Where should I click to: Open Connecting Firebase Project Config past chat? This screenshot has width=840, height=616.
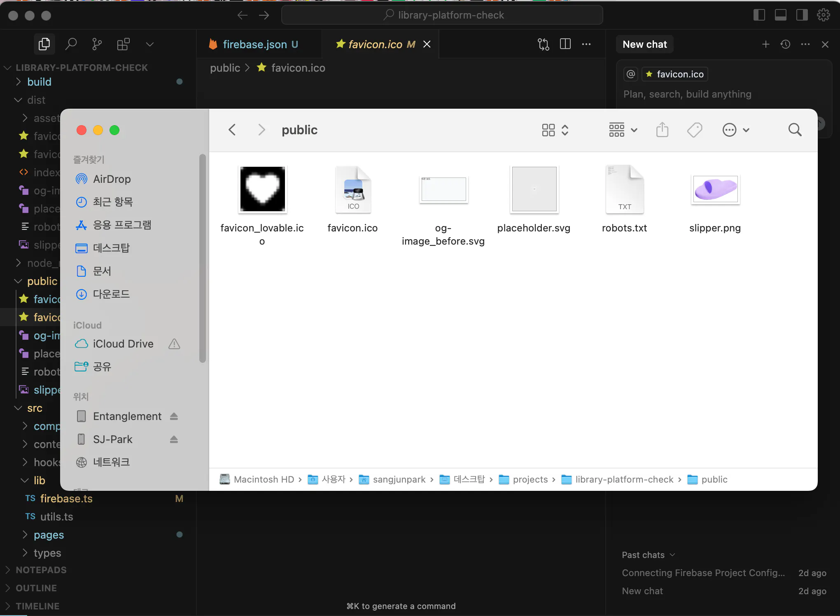tap(703, 573)
